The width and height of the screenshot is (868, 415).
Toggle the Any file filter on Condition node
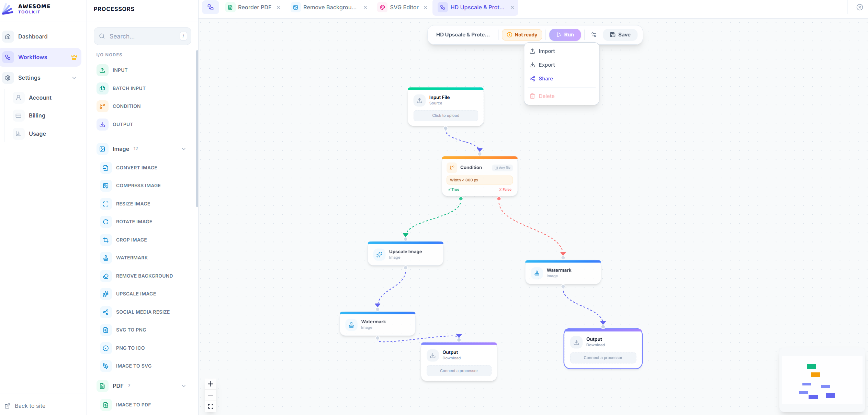502,168
